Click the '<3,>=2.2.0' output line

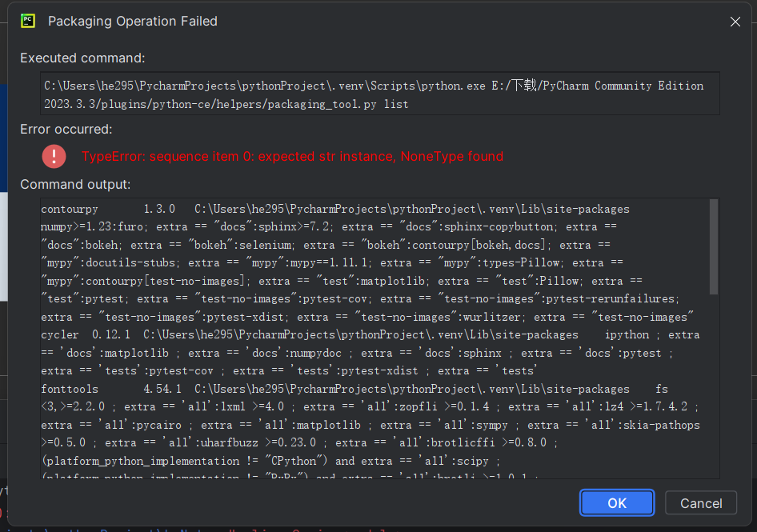(370, 407)
